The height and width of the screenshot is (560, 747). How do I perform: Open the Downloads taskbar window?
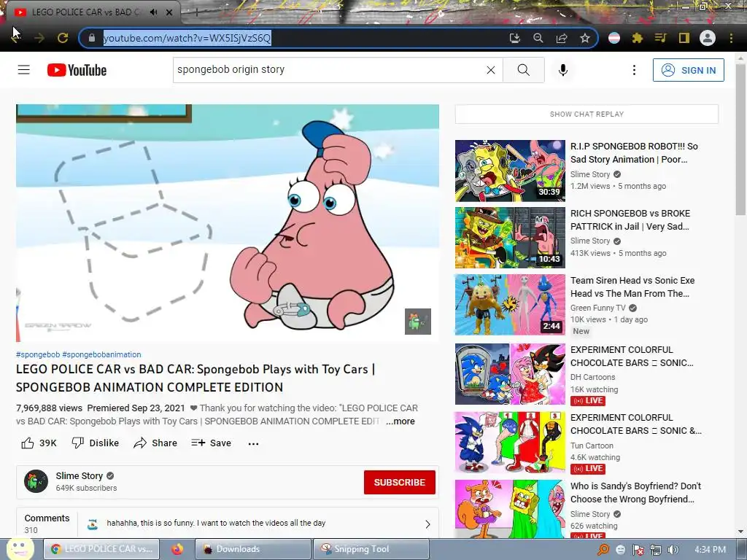click(x=252, y=549)
